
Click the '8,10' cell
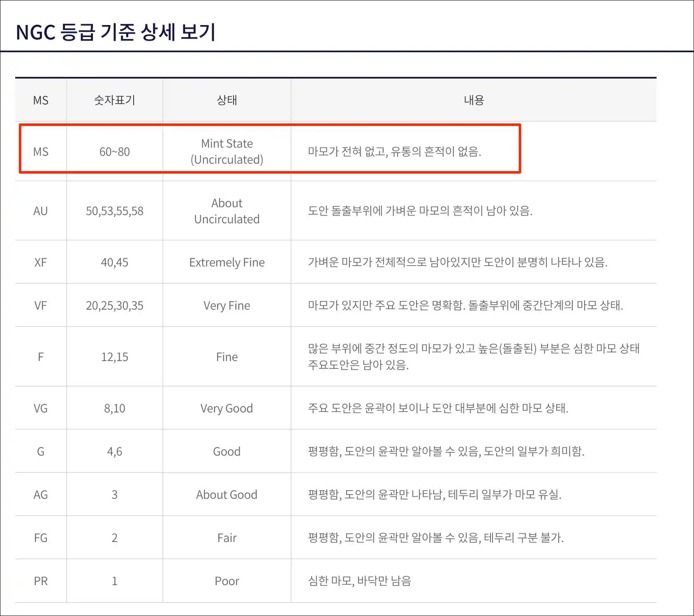[x=115, y=408]
